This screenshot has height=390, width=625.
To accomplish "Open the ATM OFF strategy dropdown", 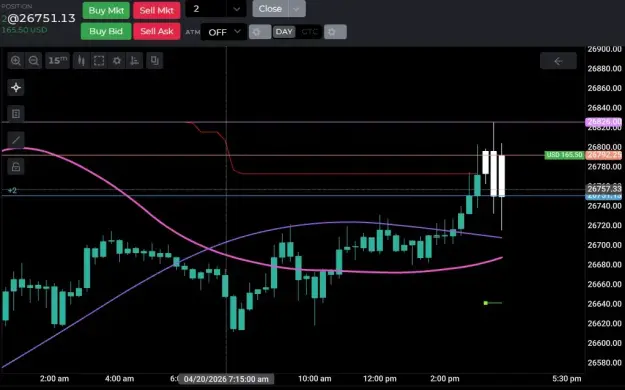I will 224,32.
